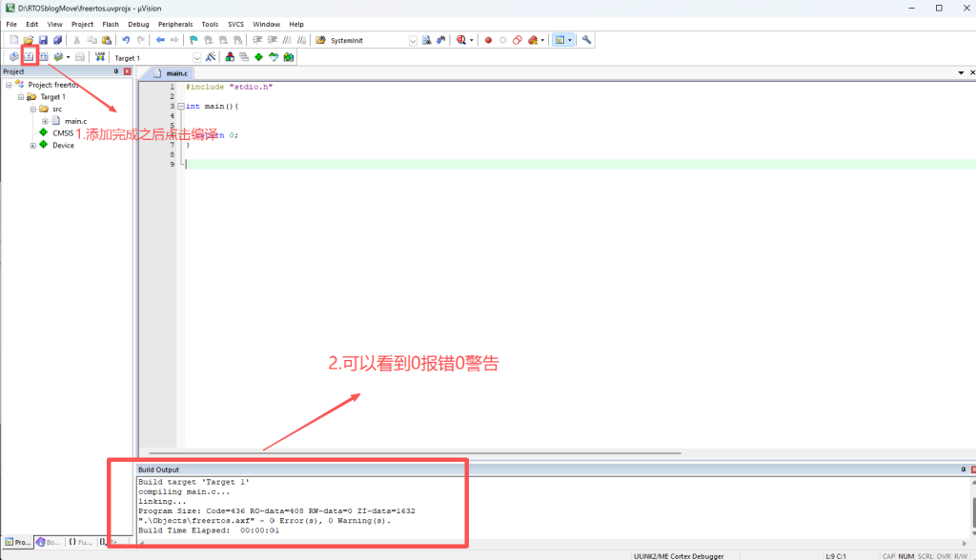This screenshot has height=560, width=976.
Task: Click the Save All files icon
Action: pos(57,40)
